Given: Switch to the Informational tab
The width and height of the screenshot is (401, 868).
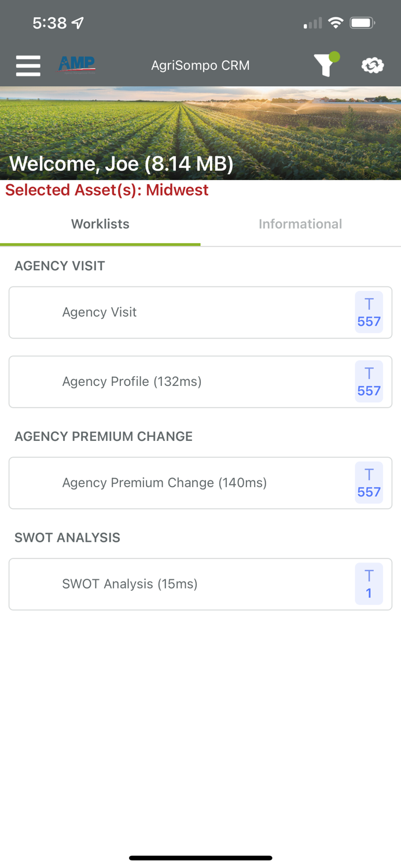Looking at the screenshot, I should [300, 224].
